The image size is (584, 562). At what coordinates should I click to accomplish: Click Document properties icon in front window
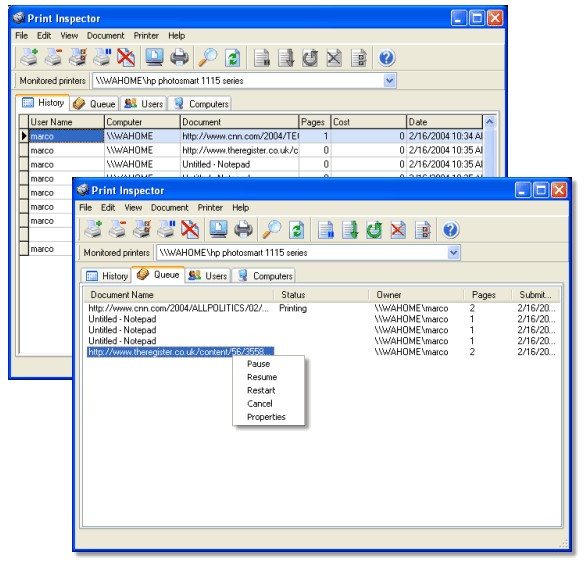(423, 229)
